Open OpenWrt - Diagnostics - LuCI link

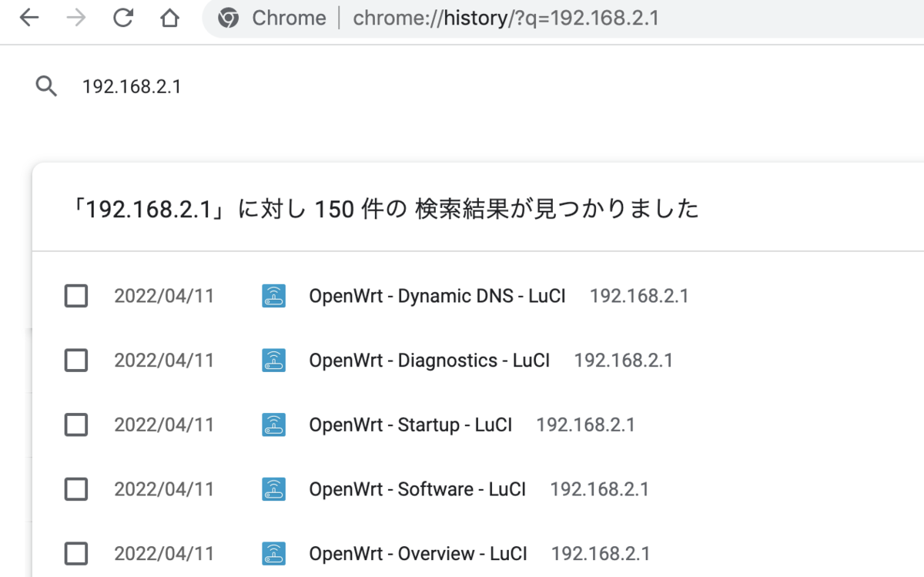point(430,361)
